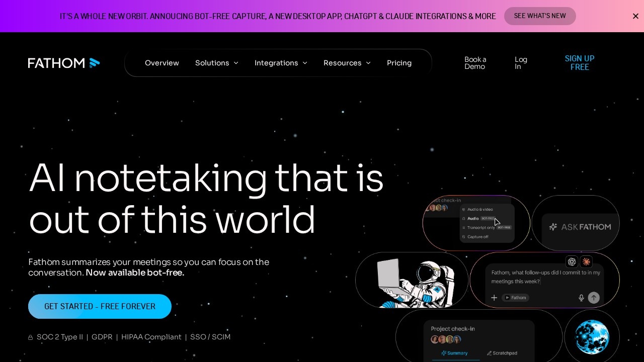
Task: Click the Fathom logo in the header
Action: pos(64,63)
